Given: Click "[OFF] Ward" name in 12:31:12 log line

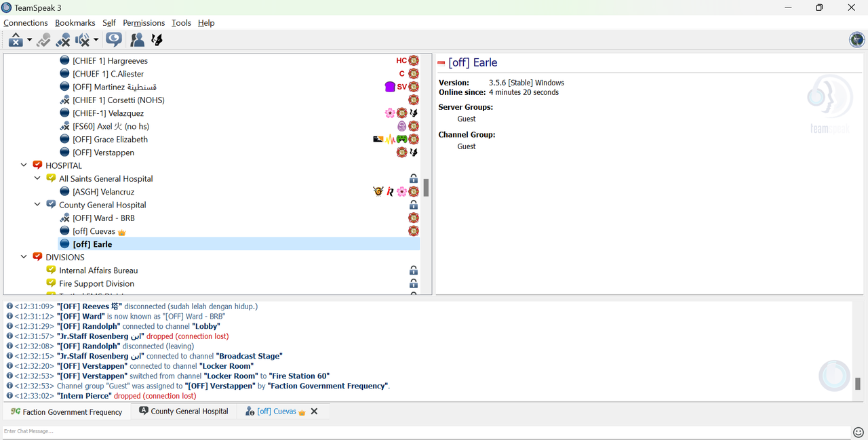Looking at the screenshot, I should [x=81, y=317].
